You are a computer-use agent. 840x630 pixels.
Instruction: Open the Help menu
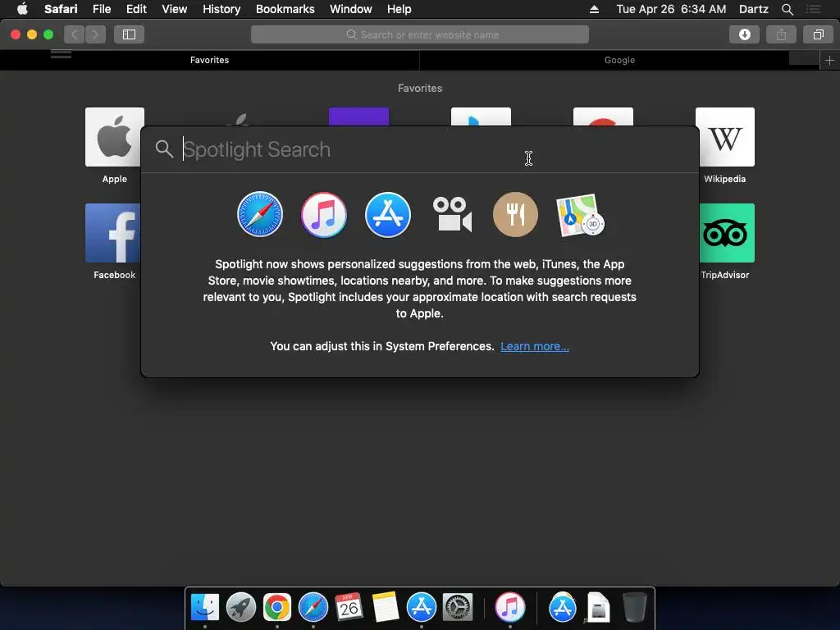(399, 9)
